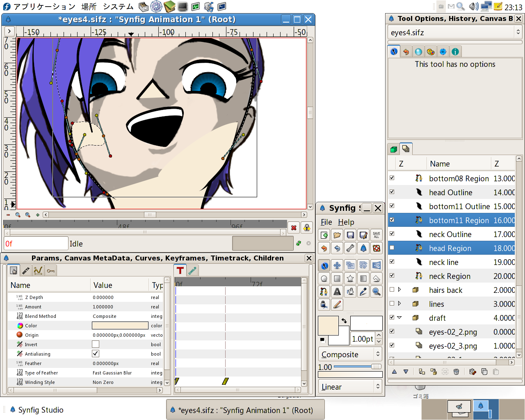Select the Eyedropper tool
The image size is (525, 420).
coord(363,292)
